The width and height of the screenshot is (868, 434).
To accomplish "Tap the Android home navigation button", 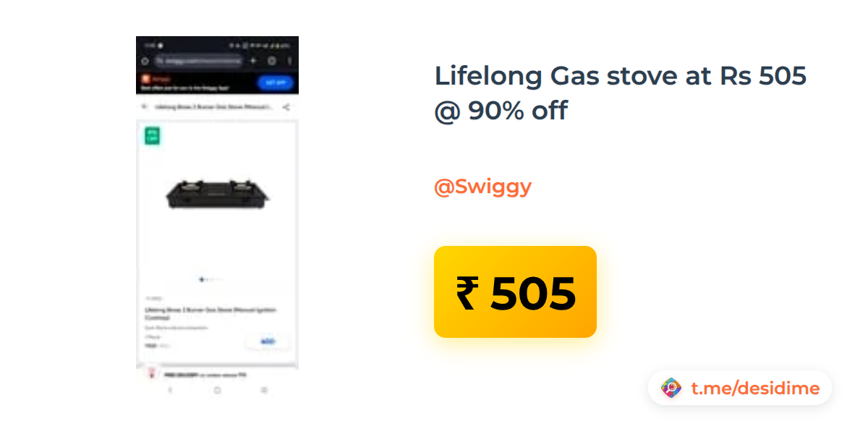I will pyautogui.click(x=217, y=390).
